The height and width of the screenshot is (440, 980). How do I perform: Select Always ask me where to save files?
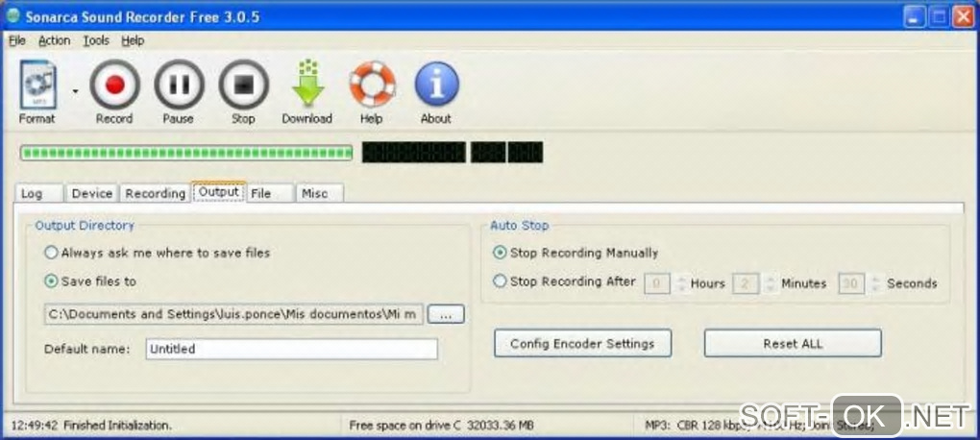point(158,253)
